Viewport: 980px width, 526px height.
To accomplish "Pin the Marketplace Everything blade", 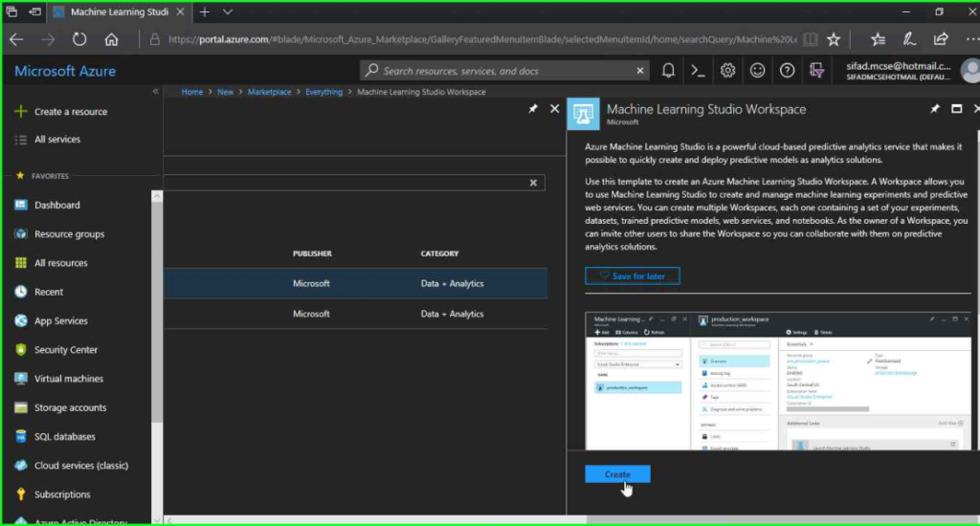I will tap(533, 109).
